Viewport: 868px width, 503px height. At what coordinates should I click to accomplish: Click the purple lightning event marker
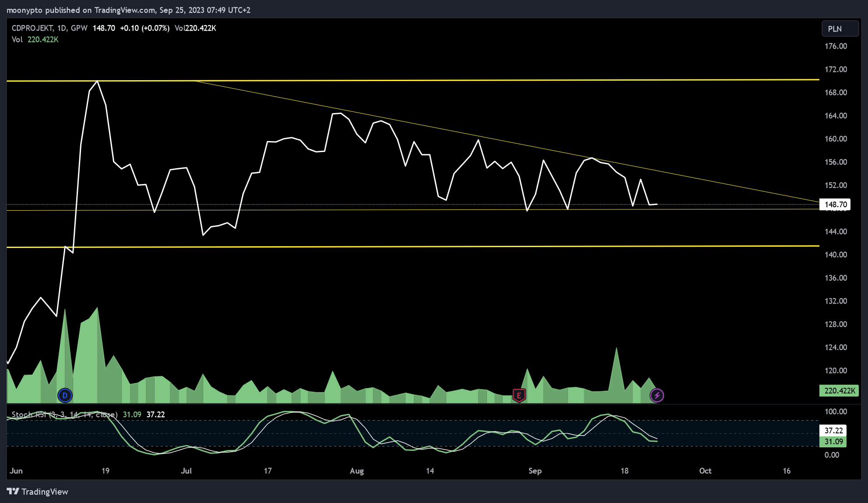pos(656,396)
